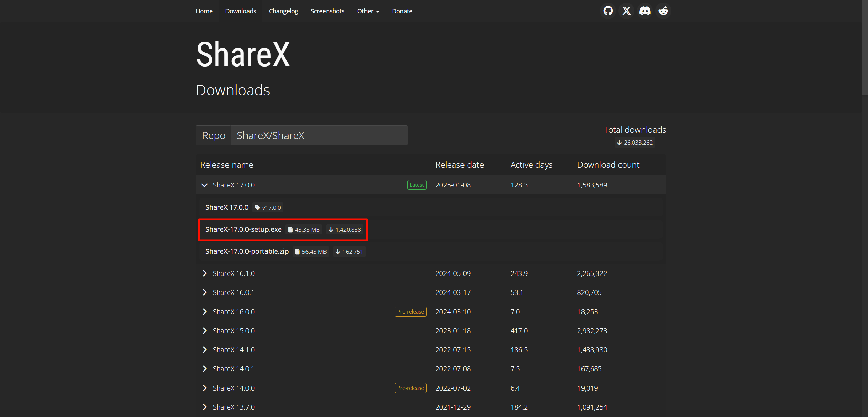The width and height of the screenshot is (868, 417).
Task: Click the download arrow beside 1,420,838
Action: (331, 229)
